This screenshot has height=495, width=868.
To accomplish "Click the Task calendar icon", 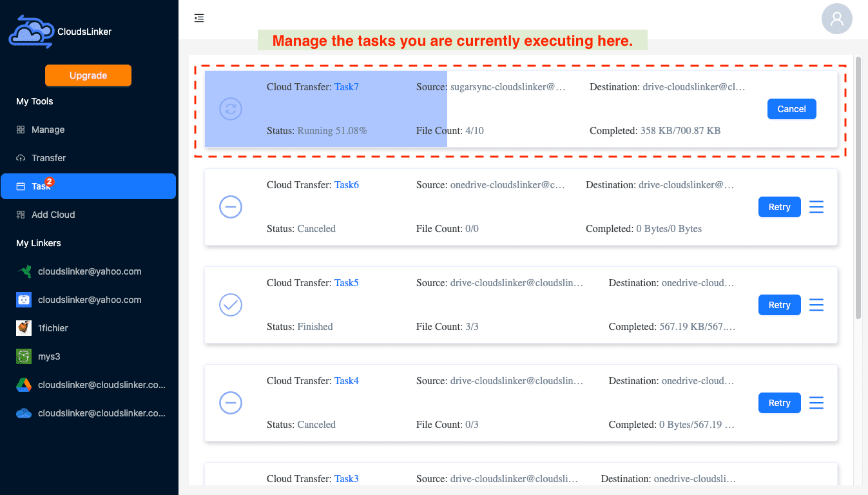I will [21, 186].
